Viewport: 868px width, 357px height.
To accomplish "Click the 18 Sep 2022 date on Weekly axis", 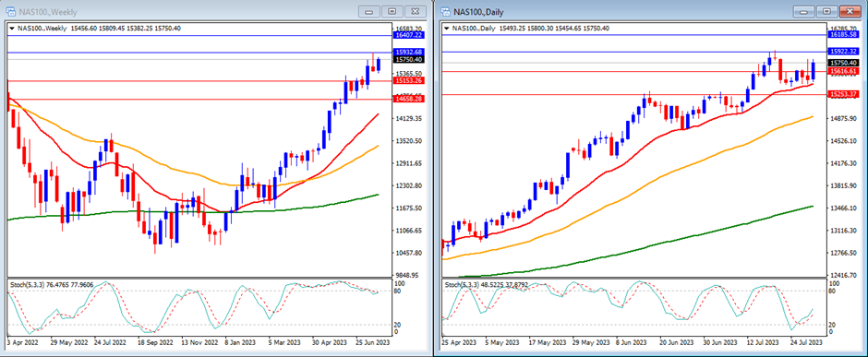I will pyautogui.click(x=156, y=343).
